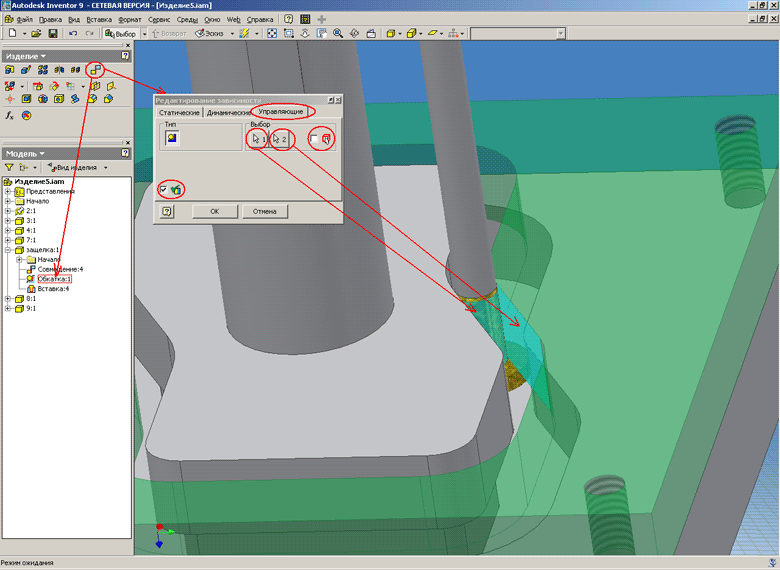This screenshot has width=780, height=570.
Task: Open the Place Constraint tool icon
Action: [96, 70]
